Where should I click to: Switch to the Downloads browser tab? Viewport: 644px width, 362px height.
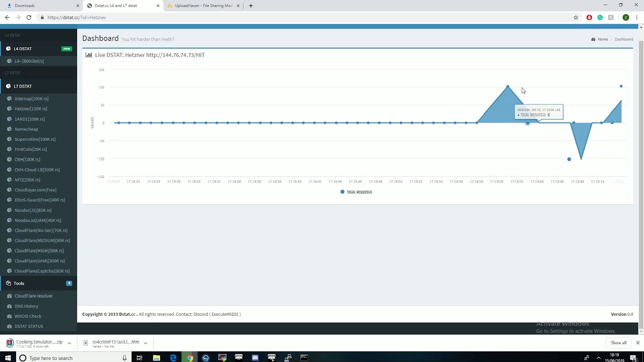(x=42, y=6)
